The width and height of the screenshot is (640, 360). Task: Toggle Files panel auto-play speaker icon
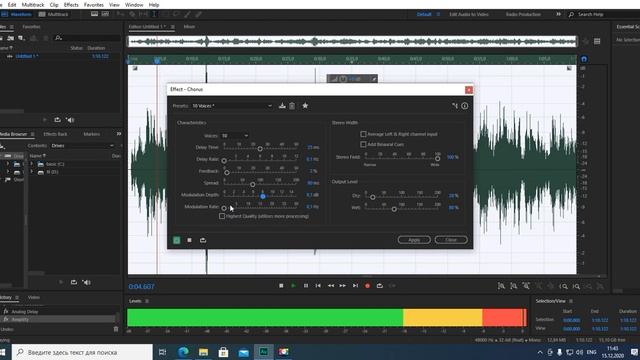[x=71, y=120]
